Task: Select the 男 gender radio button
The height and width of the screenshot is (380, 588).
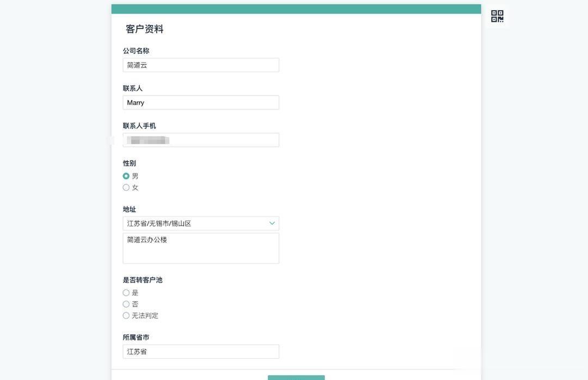Action: [x=126, y=176]
